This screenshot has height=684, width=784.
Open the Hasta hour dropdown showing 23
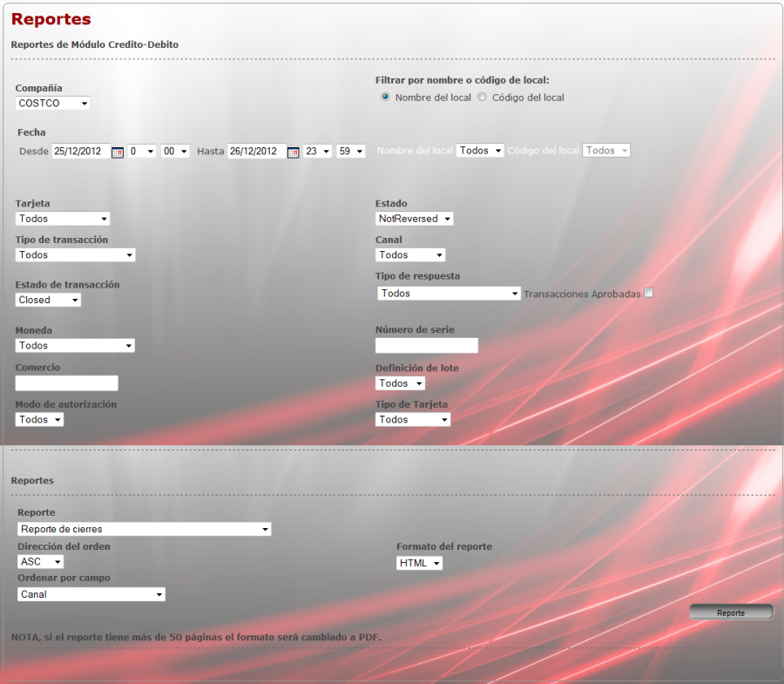[317, 151]
